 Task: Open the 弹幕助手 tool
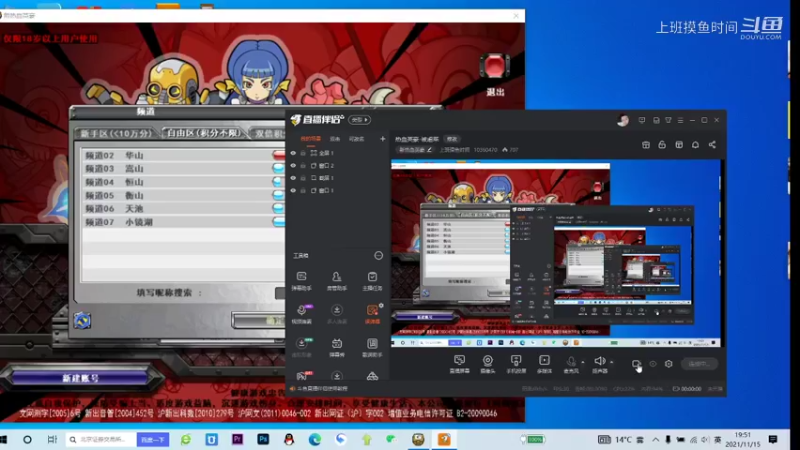pos(302,281)
